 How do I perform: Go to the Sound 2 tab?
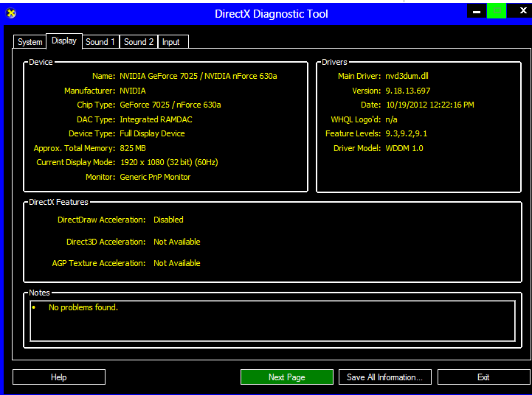point(139,42)
